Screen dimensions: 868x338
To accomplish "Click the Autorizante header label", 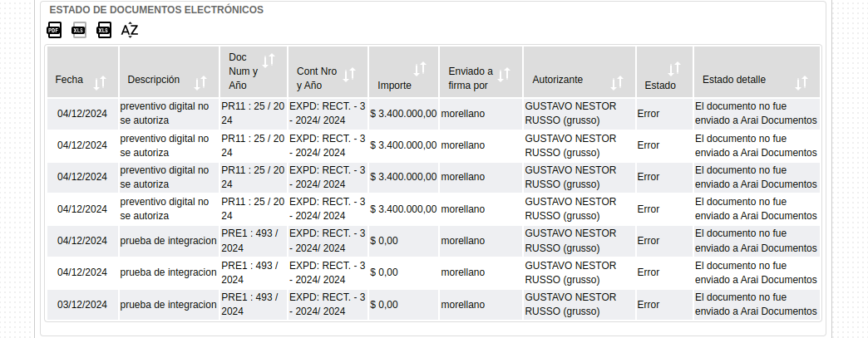I will point(557,80).
